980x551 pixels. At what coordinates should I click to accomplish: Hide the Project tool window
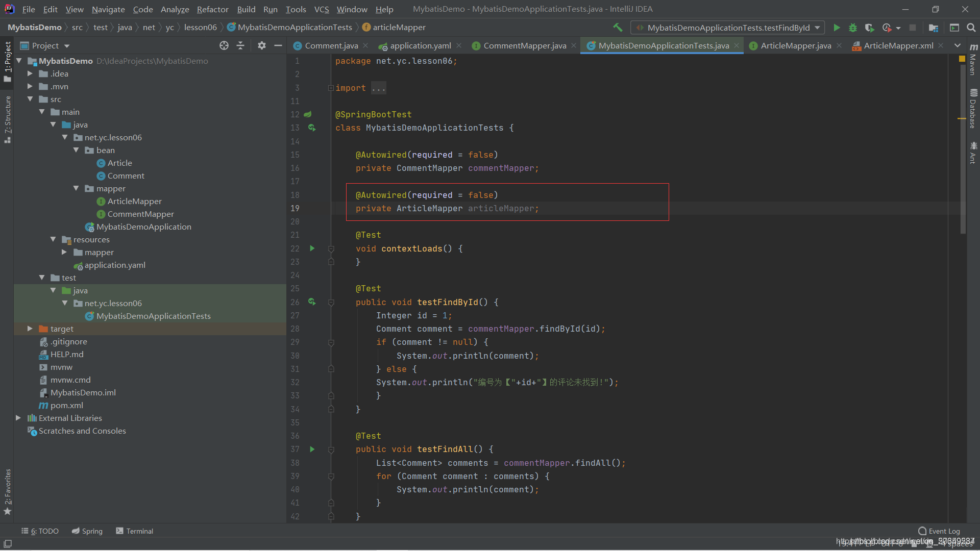[278, 45]
